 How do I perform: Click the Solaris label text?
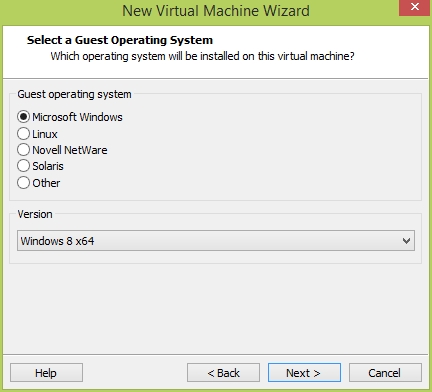click(48, 166)
